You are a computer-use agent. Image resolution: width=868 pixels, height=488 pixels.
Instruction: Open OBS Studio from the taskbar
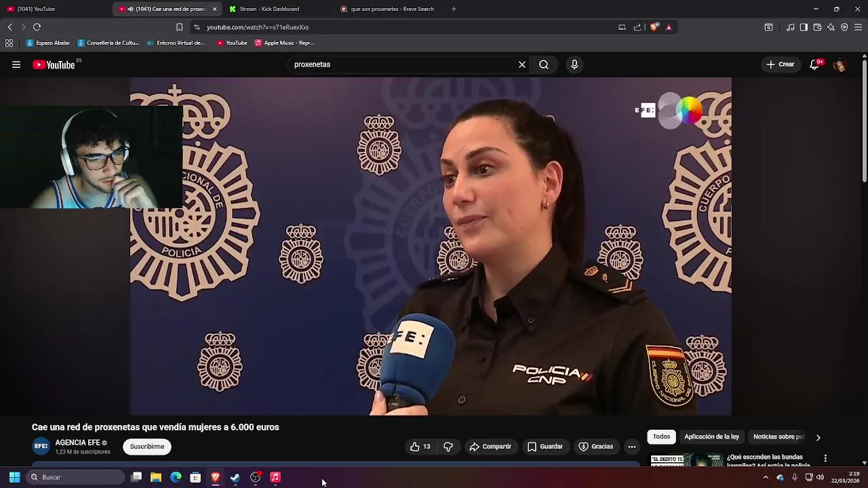coord(255,477)
